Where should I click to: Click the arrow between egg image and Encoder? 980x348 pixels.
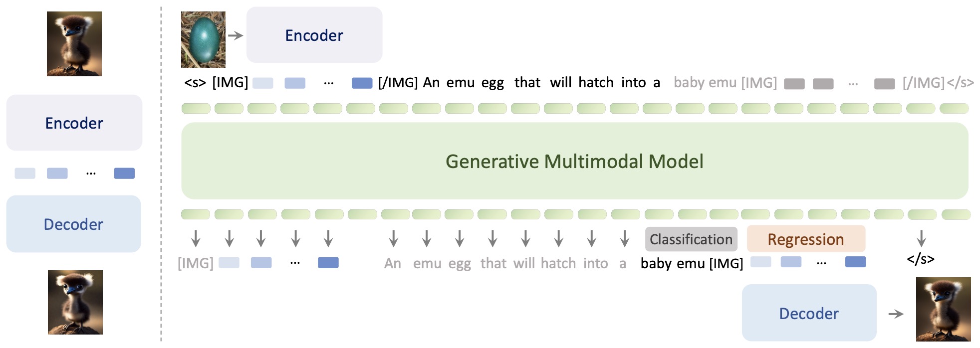tap(236, 35)
